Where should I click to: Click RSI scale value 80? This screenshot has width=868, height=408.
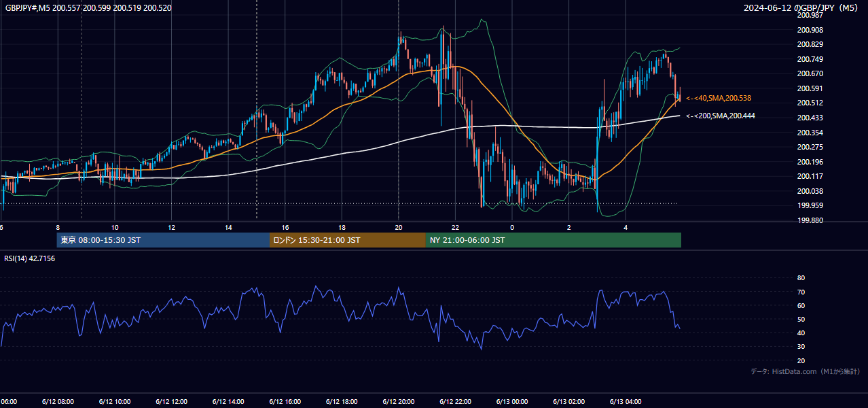coord(801,278)
